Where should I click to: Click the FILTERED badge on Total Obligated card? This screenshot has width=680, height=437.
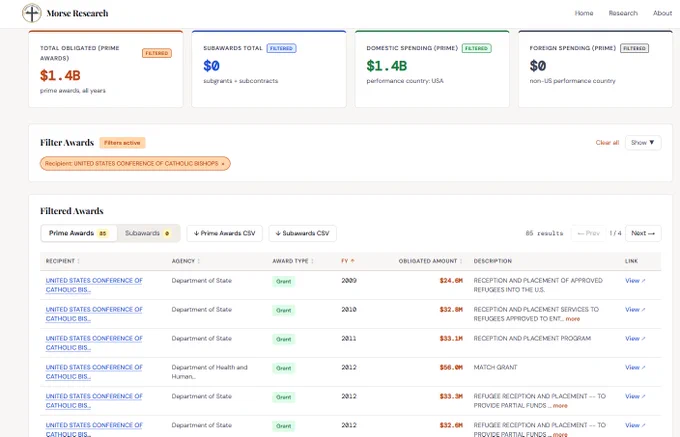coord(157,53)
